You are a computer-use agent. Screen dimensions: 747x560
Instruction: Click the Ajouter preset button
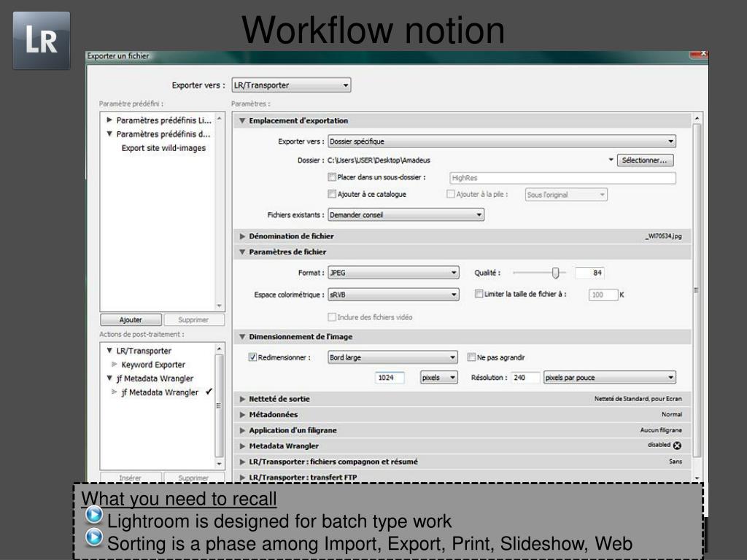(131, 319)
